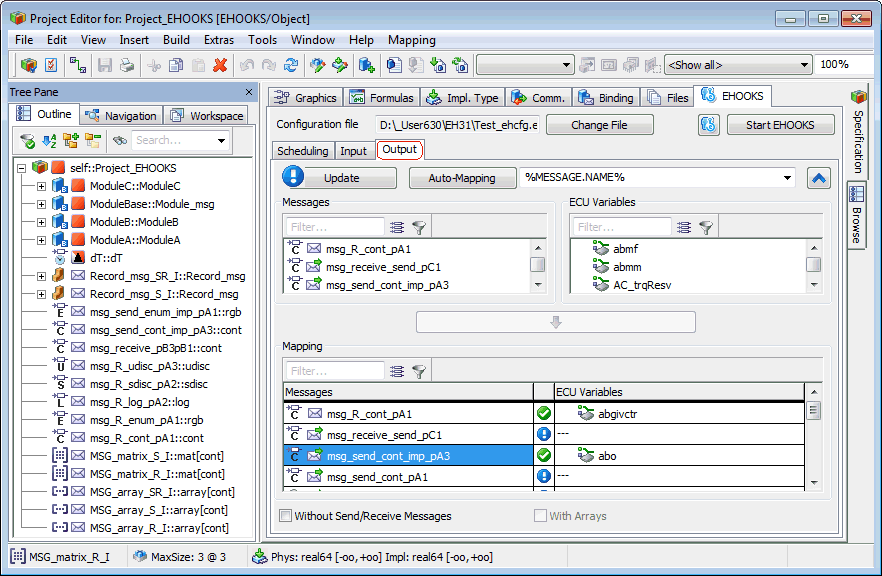Click the Mapping table scrollbar thumb
The image size is (882, 576).
(x=813, y=410)
